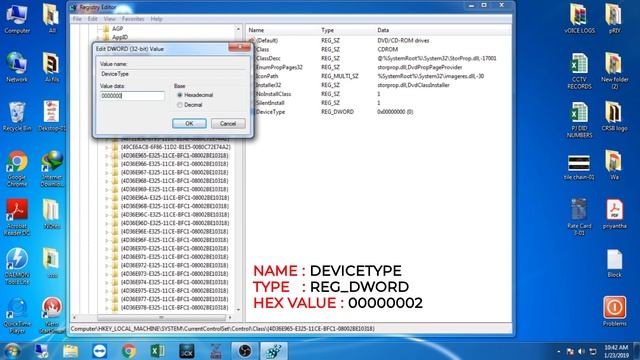Click the tree pane horizontal scrollbar thumb
The height and width of the screenshot is (360, 640).
click(x=162, y=317)
